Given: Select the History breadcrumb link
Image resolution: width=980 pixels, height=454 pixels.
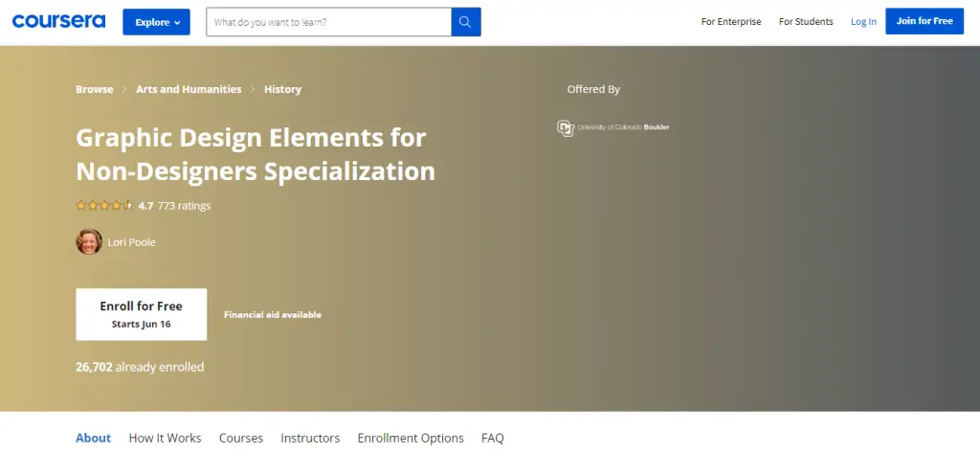Looking at the screenshot, I should click(282, 89).
